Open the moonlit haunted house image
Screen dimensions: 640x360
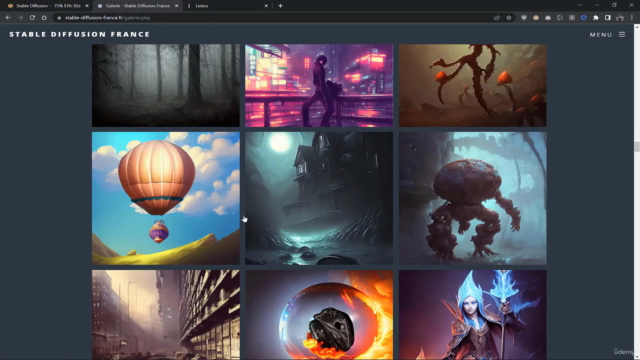[x=319, y=198]
